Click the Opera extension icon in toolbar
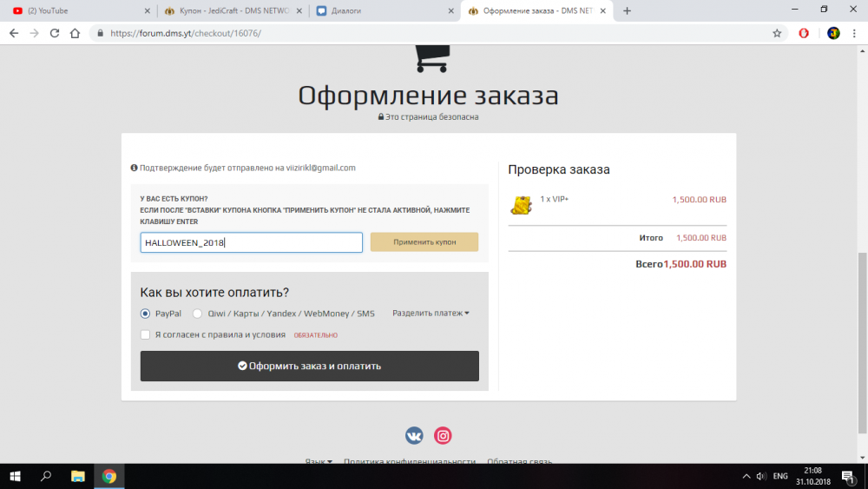Screen dimensions: 868x489 804,33
